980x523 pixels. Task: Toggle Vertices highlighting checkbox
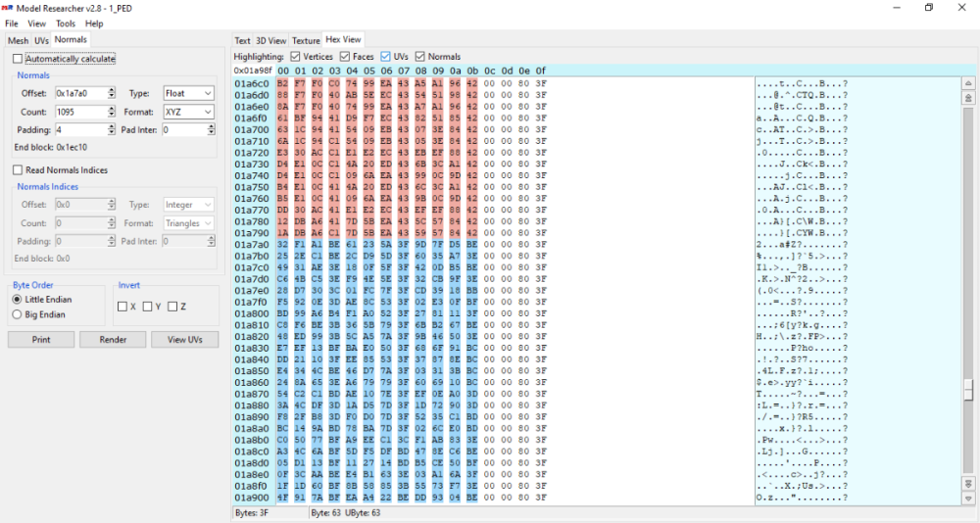(x=295, y=57)
